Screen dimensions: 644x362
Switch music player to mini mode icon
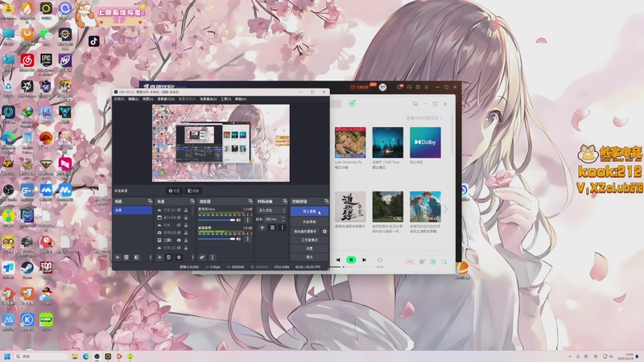click(415, 104)
